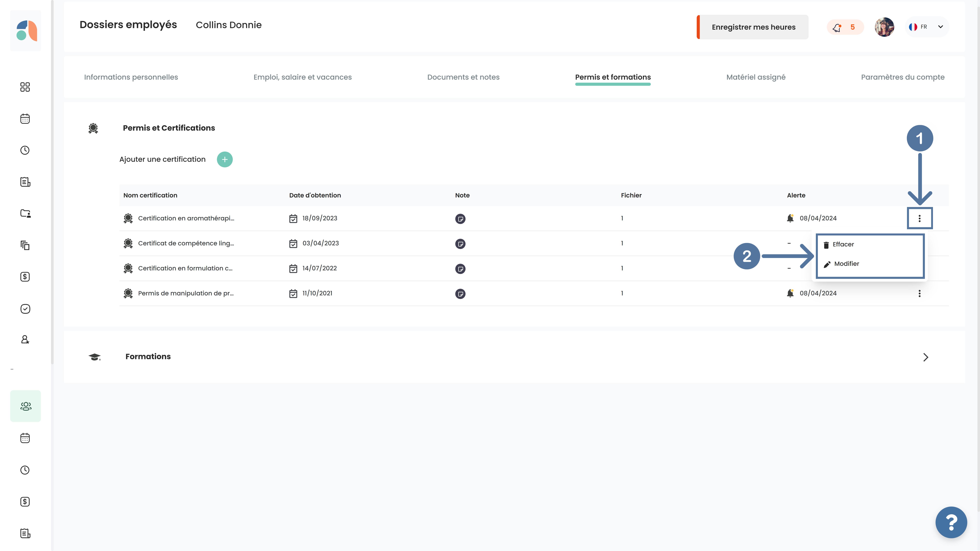Open the FR language dropdown
Image resolution: width=980 pixels, height=551 pixels.
[926, 27]
